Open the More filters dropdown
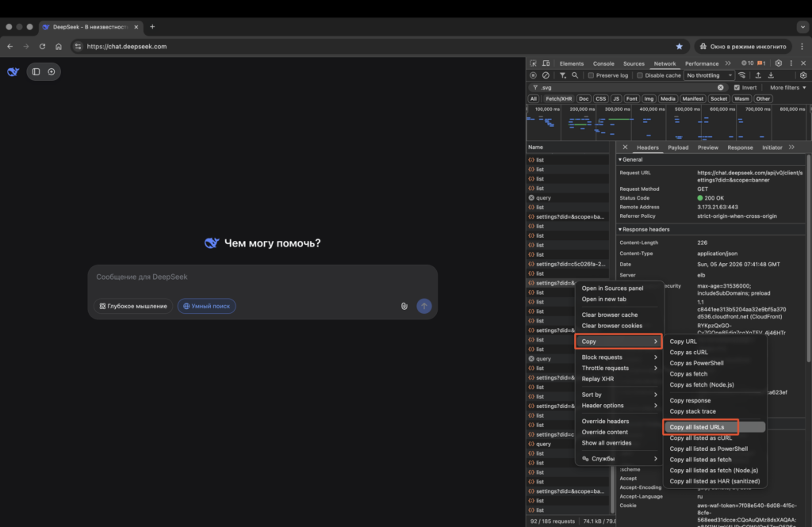Image resolution: width=812 pixels, height=527 pixels. coord(787,87)
